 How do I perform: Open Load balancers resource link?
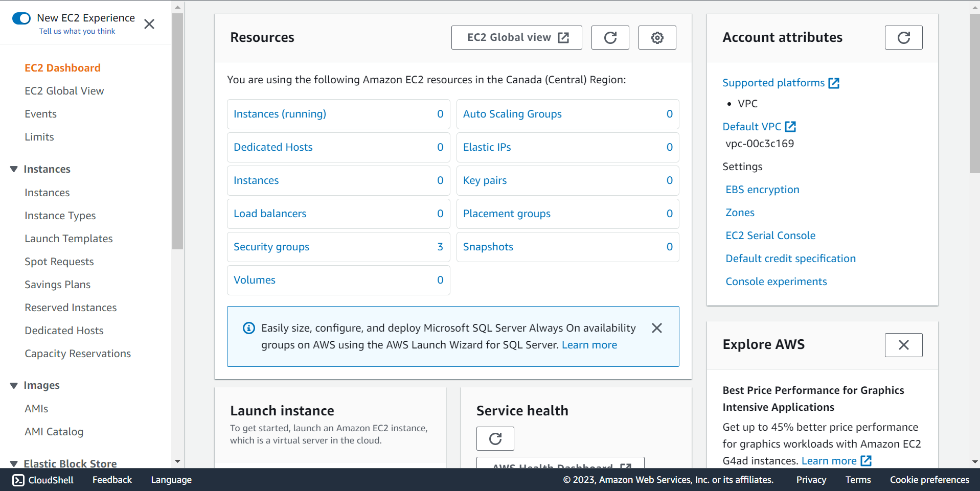270,214
